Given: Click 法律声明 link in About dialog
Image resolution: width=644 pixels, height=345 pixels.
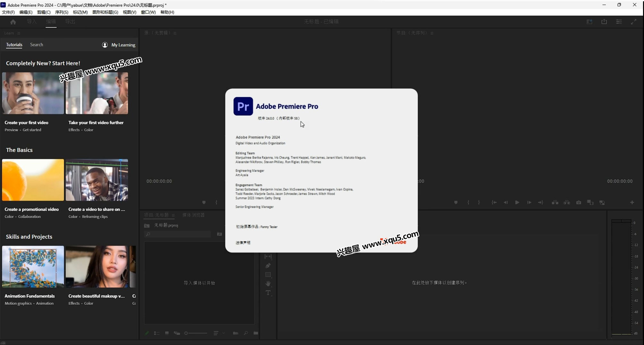Looking at the screenshot, I should 243,243.
